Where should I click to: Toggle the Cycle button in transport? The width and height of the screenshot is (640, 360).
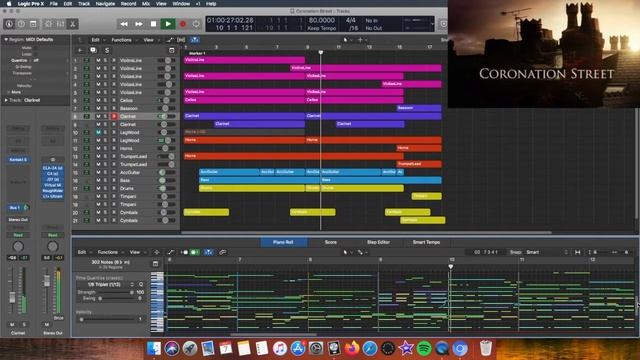[196, 24]
